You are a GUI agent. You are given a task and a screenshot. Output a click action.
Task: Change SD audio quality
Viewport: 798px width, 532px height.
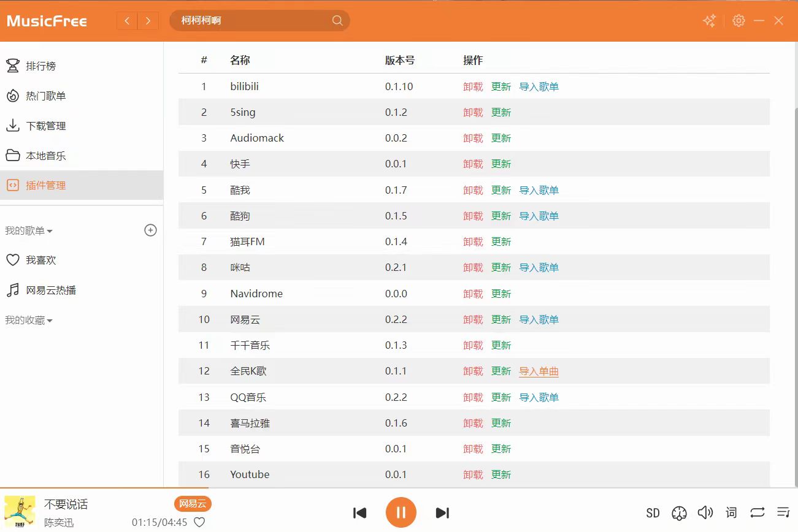[653, 513]
